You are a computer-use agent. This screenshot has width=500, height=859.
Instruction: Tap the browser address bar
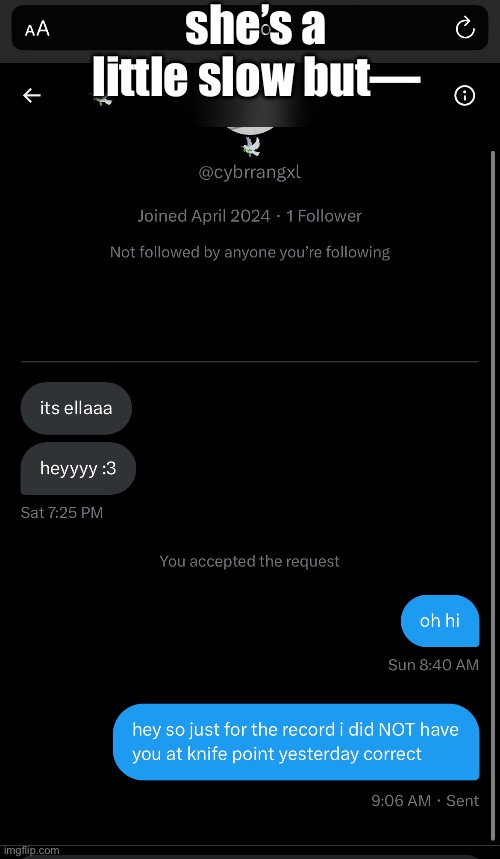click(x=250, y=28)
